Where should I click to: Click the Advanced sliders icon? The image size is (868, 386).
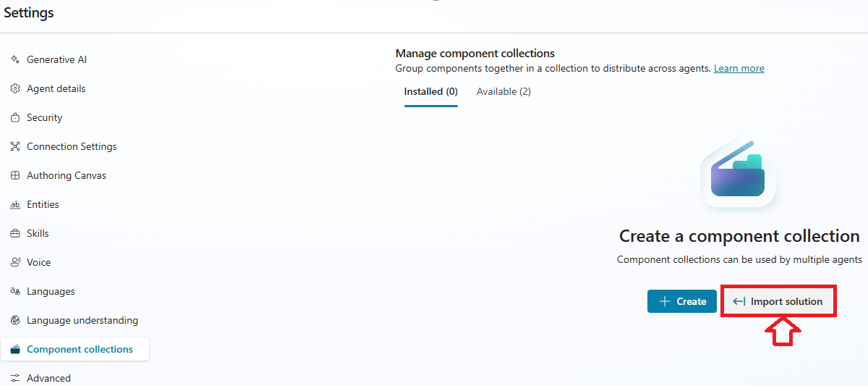tap(14, 378)
